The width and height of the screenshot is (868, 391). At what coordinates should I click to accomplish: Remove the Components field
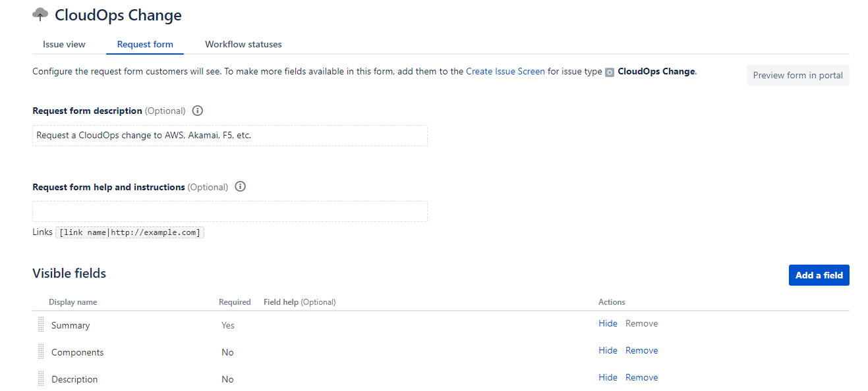click(x=641, y=350)
